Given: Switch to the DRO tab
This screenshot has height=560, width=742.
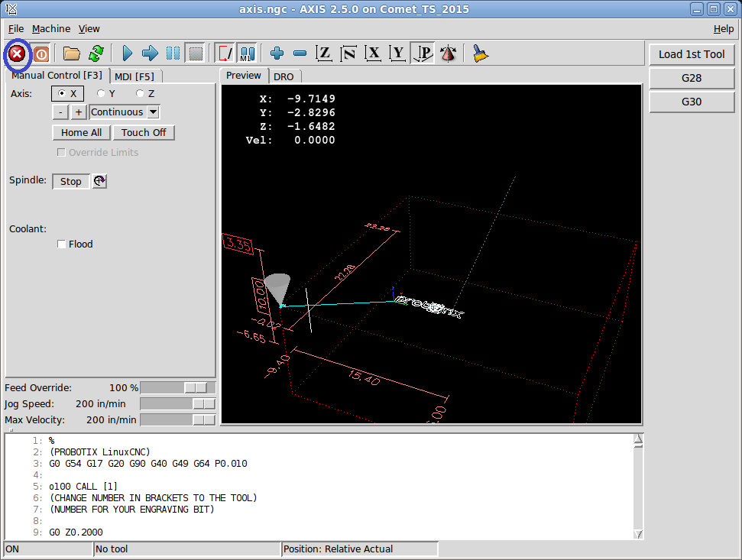Looking at the screenshot, I should coord(284,76).
